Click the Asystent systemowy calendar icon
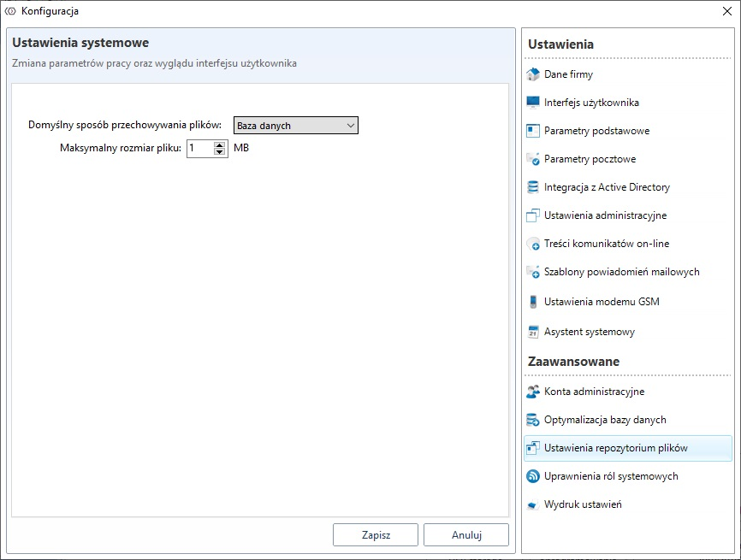This screenshot has height=560, width=741. pyautogui.click(x=533, y=332)
